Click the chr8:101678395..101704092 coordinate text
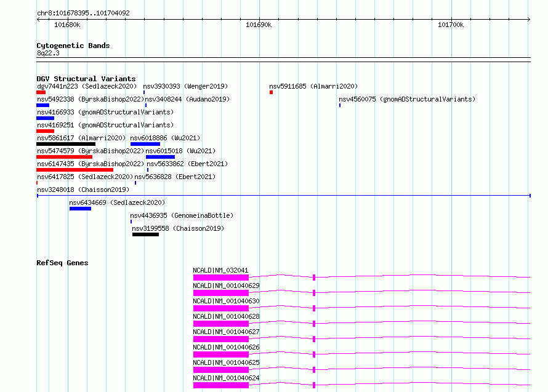Viewport: 548px width, 392px height. pyautogui.click(x=83, y=13)
